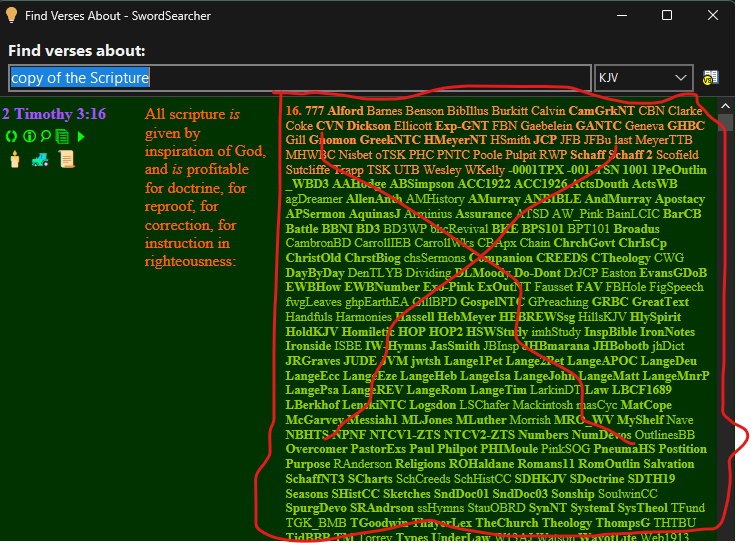Open the Harmonies link
This screenshot has width=751, height=543.
click(x=364, y=317)
